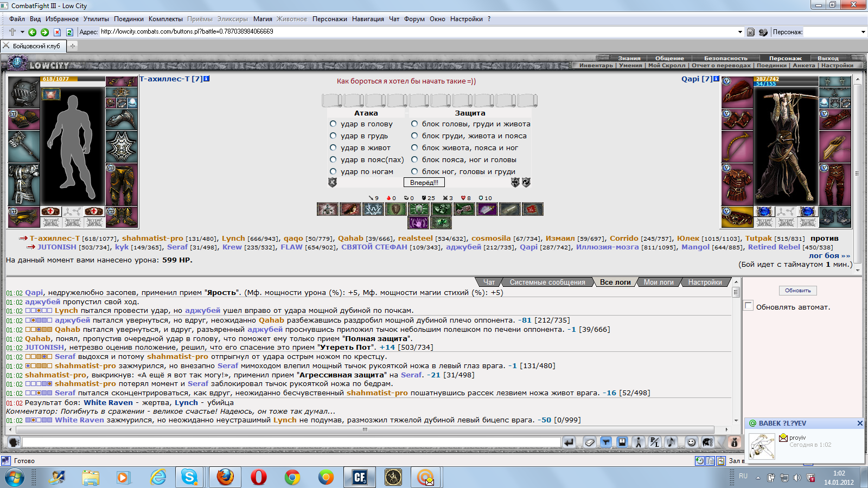
Task: Click the swap-opponent shield icon with arrows
Action: click(x=515, y=183)
